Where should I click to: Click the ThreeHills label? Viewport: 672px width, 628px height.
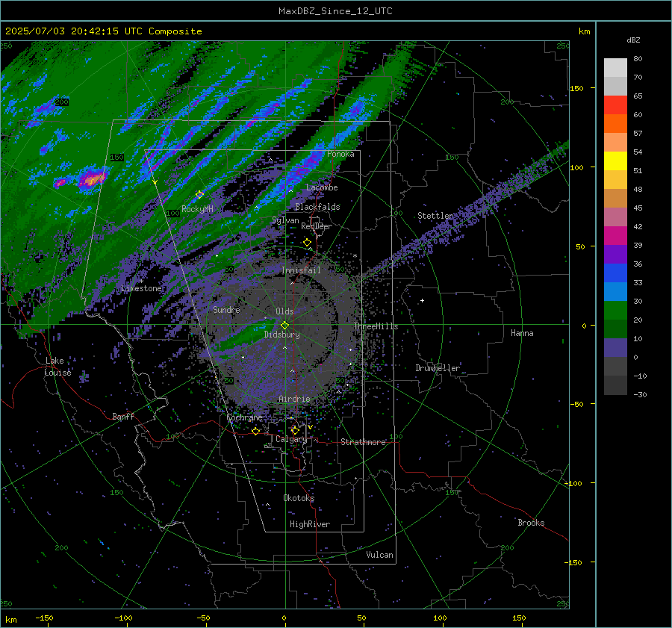(x=376, y=326)
